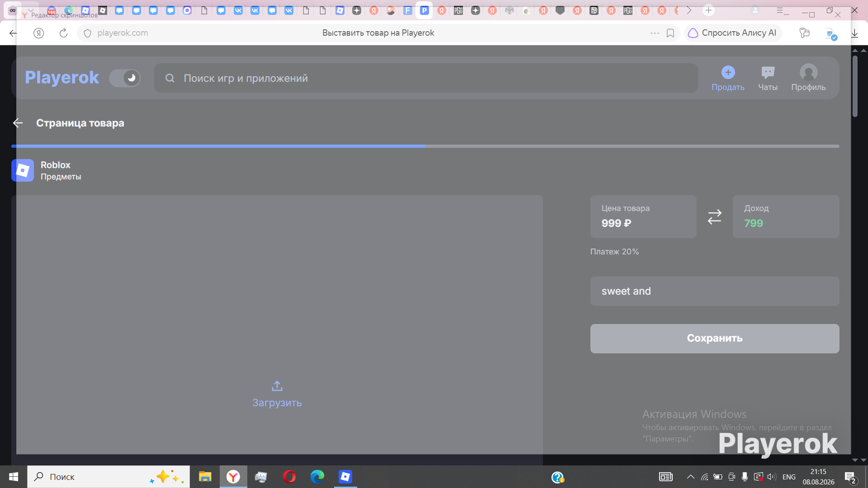868x488 pixels.
Task: Open Opera from the taskbar
Action: pyautogui.click(x=289, y=477)
